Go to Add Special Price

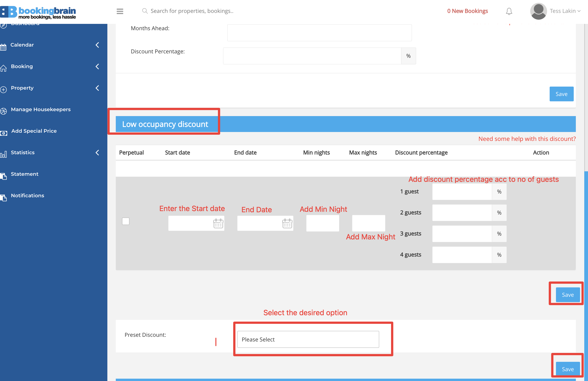point(34,131)
